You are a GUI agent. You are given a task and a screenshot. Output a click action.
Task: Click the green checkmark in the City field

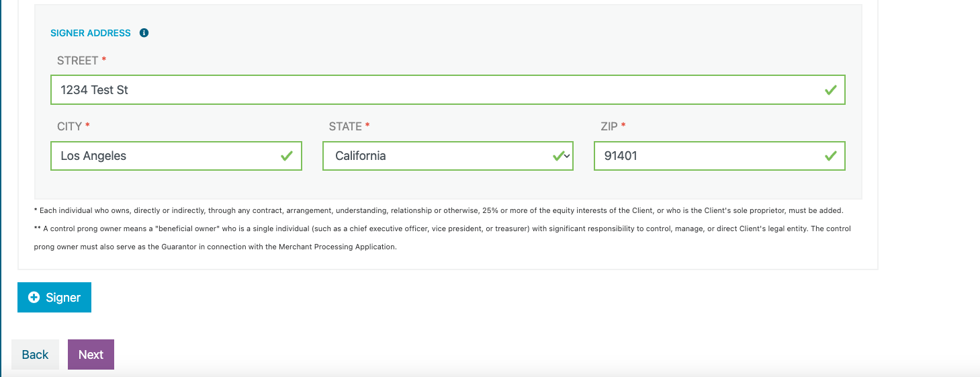pos(287,156)
